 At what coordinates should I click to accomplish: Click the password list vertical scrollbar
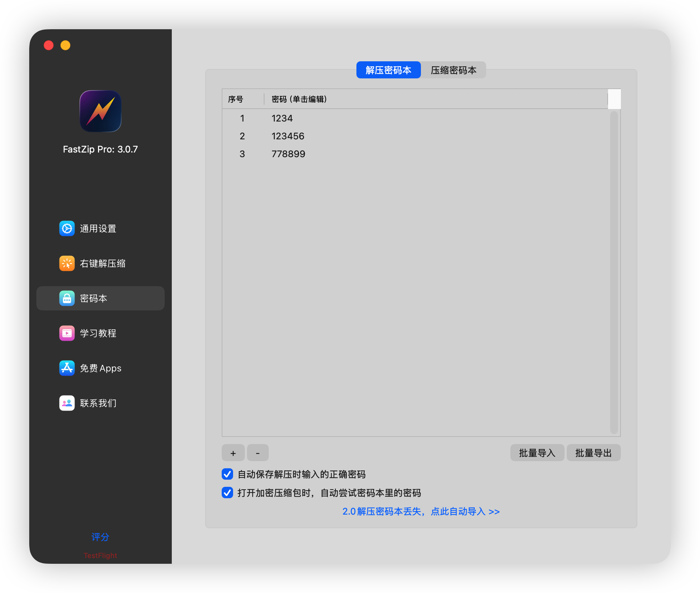[x=614, y=273]
